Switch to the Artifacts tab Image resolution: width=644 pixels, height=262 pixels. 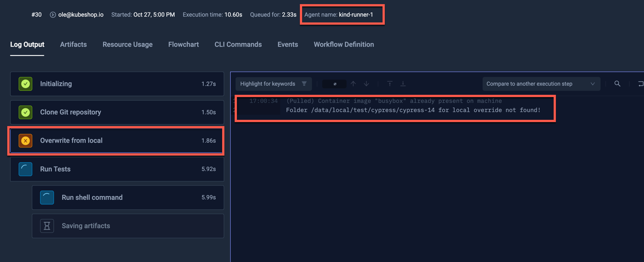click(x=73, y=44)
